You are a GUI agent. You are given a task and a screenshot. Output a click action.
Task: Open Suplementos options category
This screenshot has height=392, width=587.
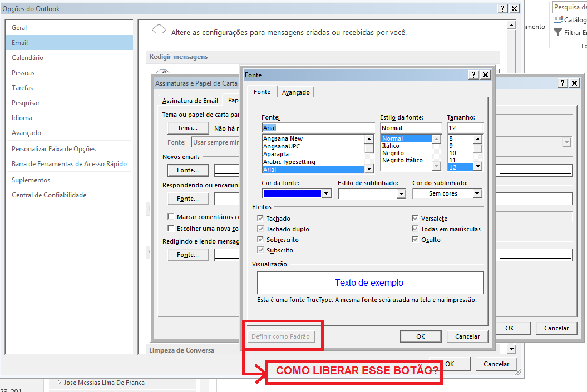point(69,180)
